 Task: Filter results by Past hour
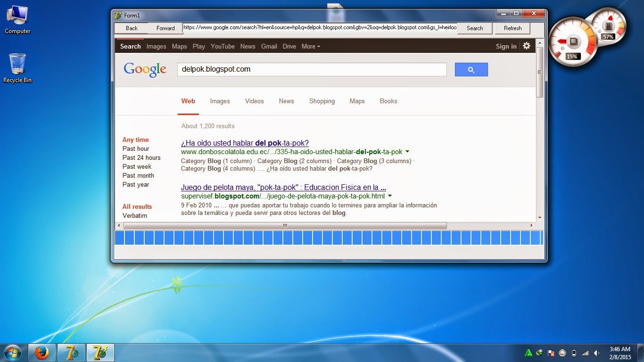(x=136, y=149)
